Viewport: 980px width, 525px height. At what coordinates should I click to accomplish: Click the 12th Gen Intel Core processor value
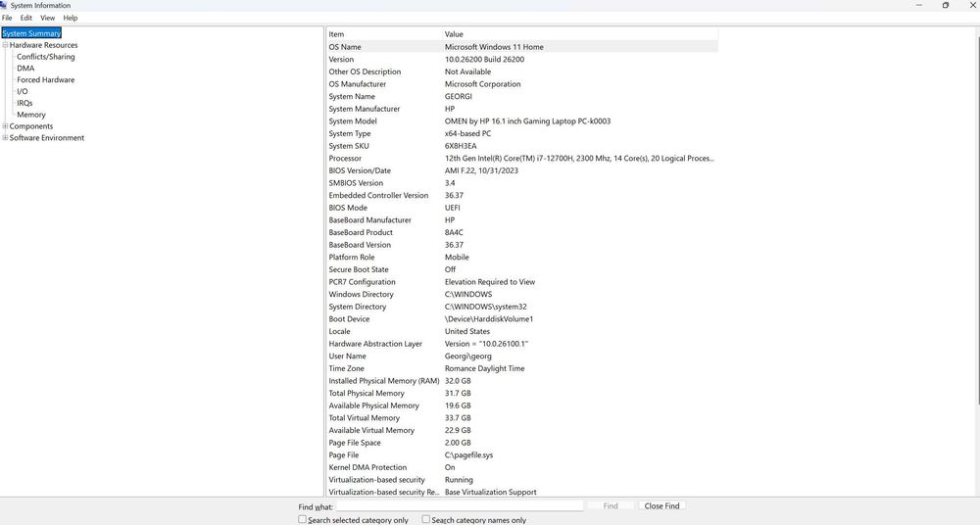tap(579, 159)
